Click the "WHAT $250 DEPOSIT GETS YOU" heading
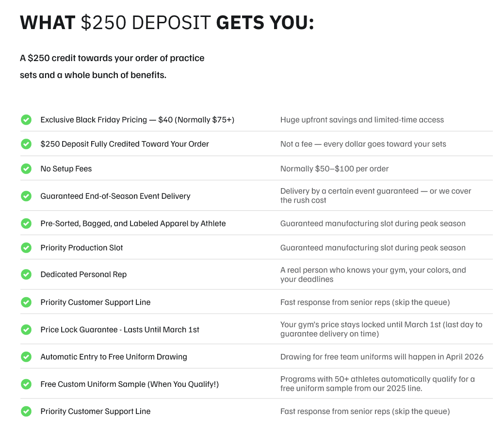The width and height of the screenshot is (504, 446). pos(167,23)
